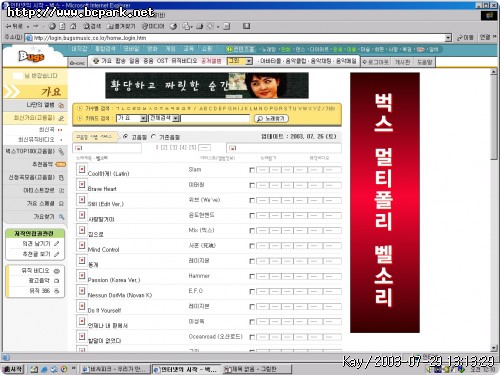Open the 영화 top tab
The width and height of the screenshot is (500, 375).
[x=152, y=49]
